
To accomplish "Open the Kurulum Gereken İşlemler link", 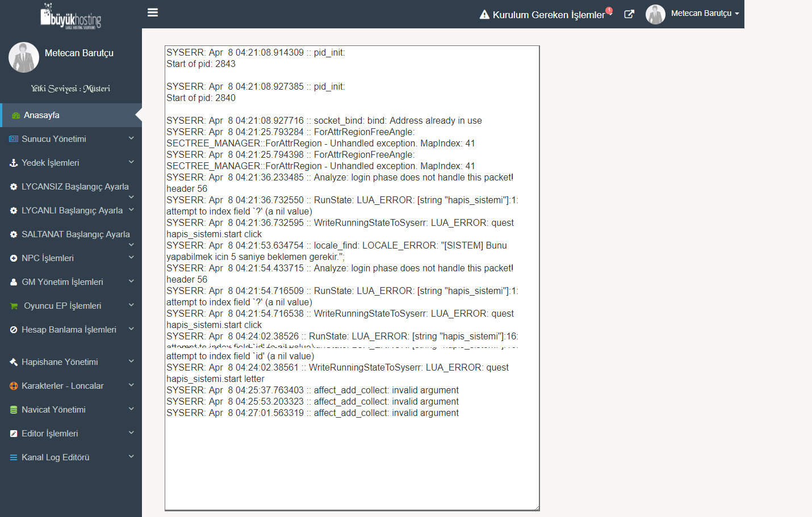I will (549, 15).
